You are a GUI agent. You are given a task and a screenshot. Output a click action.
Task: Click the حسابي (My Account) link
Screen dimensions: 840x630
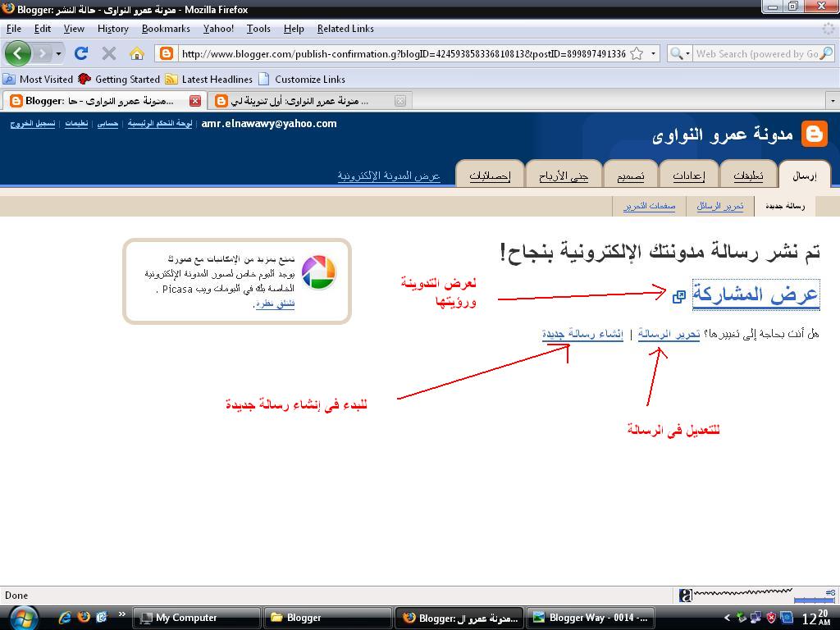(x=107, y=124)
